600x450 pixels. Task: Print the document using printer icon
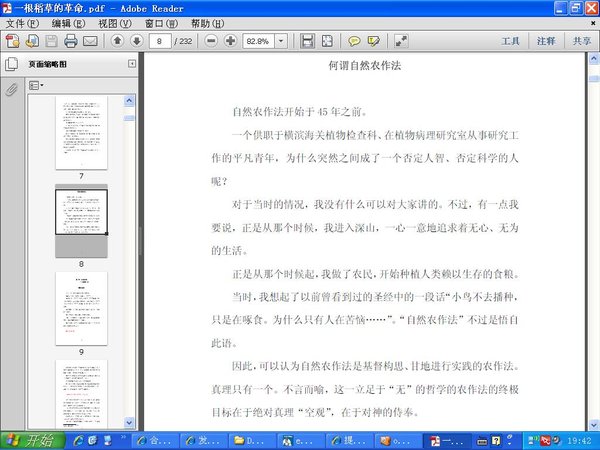pyautogui.click(x=71, y=41)
